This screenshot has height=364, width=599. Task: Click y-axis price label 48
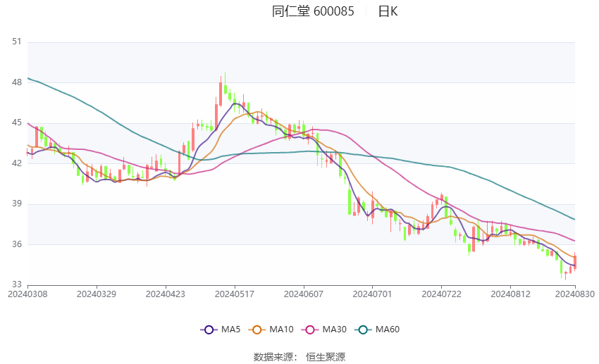(17, 82)
